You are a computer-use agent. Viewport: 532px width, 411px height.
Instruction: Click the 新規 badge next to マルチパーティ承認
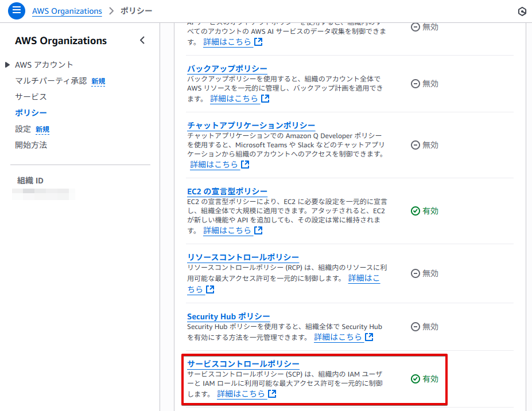98,81
